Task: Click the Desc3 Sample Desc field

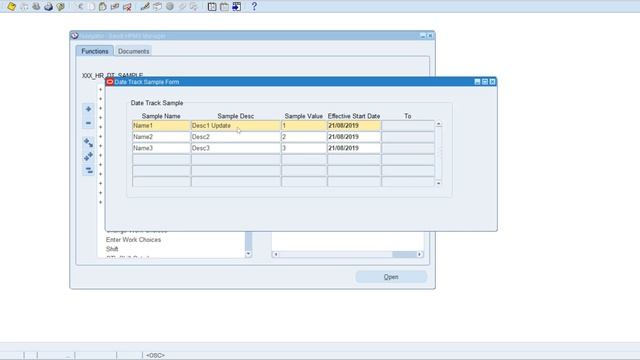Action: click(236, 148)
